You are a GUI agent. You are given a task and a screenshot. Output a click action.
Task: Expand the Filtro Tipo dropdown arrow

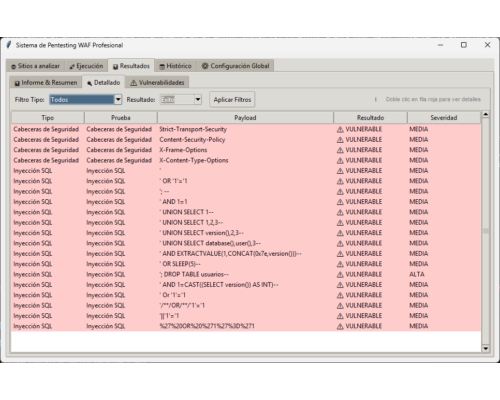(118, 99)
